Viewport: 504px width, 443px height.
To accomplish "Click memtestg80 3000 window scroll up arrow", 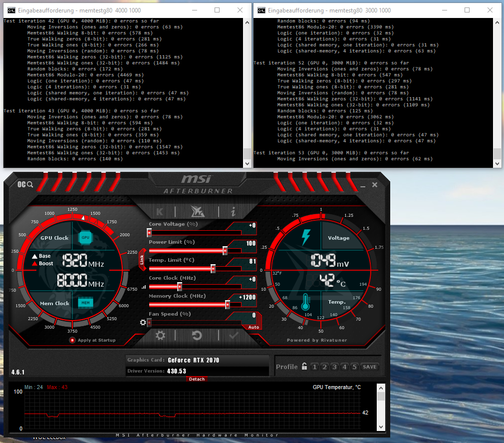I will pyautogui.click(x=497, y=22).
